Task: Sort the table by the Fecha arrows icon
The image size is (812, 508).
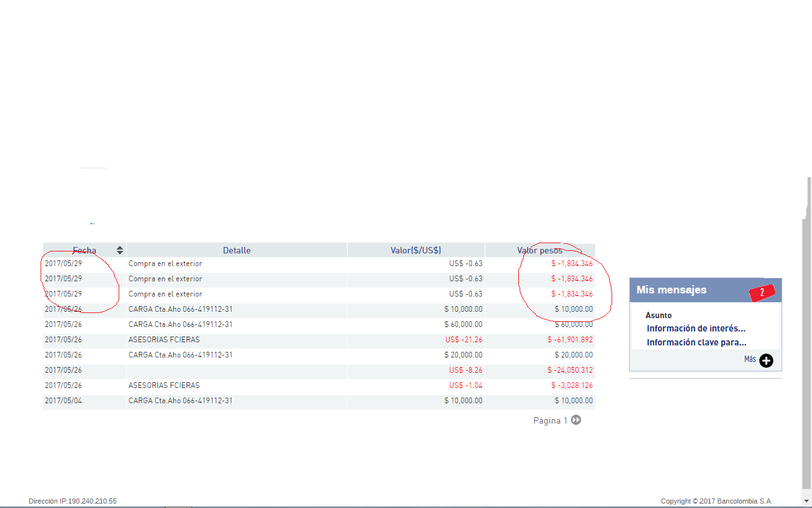Action: pos(120,250)
